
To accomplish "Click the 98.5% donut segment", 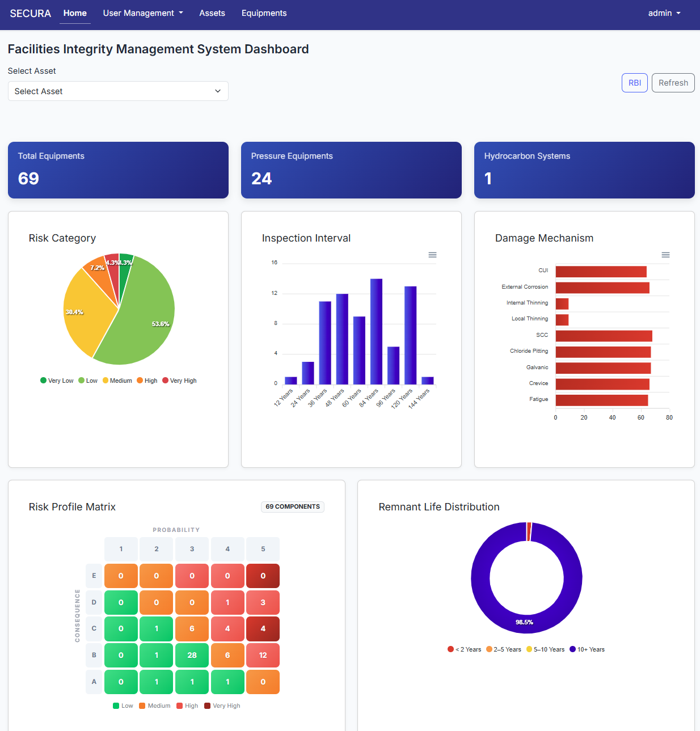I will (x=525, y=624).
